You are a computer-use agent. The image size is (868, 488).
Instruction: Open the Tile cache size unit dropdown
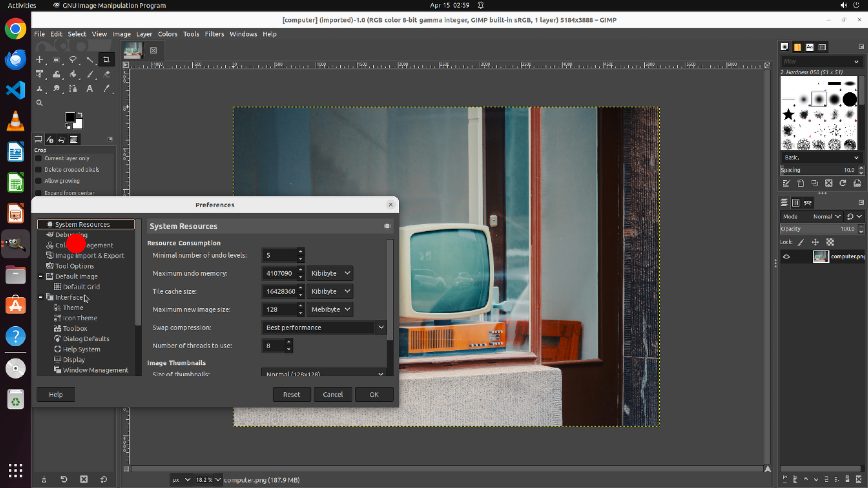[x=330, y=291]
